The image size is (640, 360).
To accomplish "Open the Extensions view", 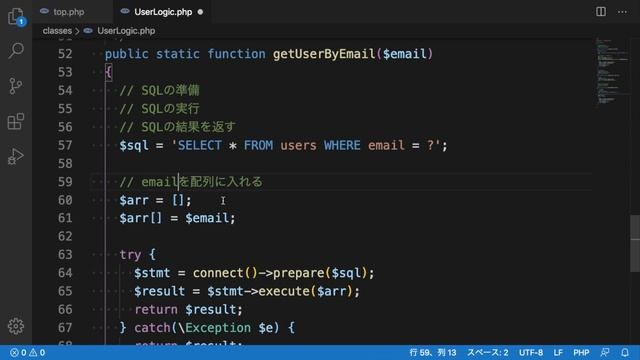I will [16, 121].
